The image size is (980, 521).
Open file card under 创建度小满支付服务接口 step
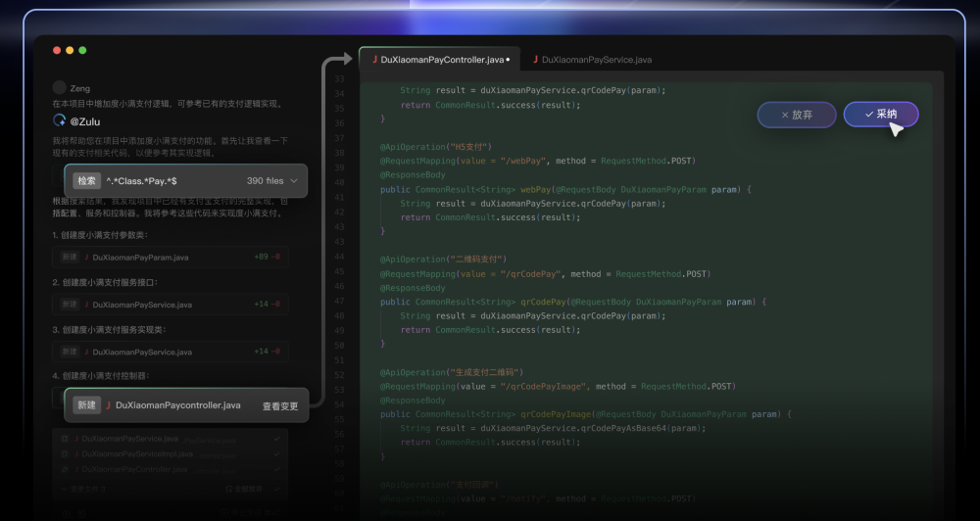click(x=170, y=305)
